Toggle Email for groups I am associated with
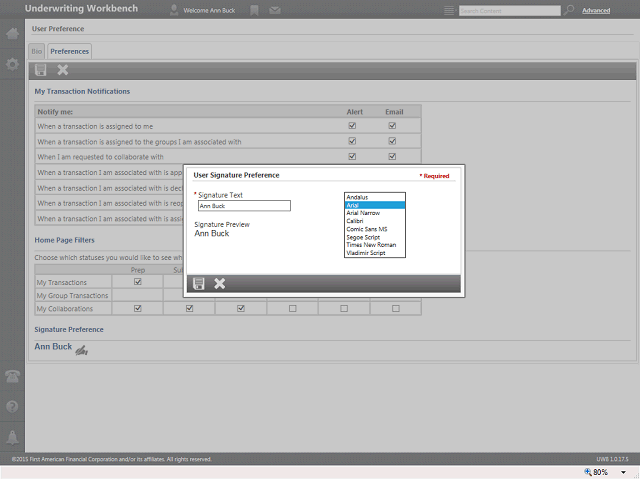Screen dimensions: 640x480 (x=392, y=141)
